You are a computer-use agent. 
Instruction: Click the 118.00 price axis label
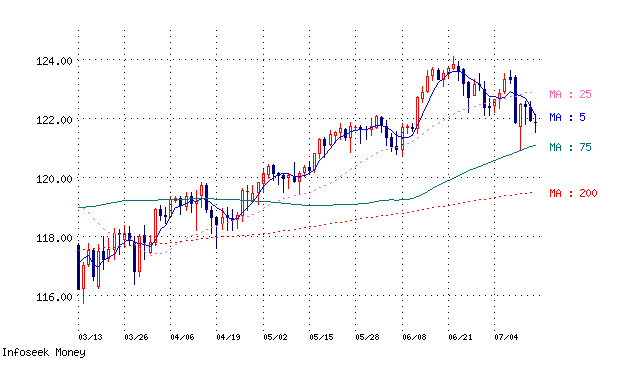pos(54,238)
